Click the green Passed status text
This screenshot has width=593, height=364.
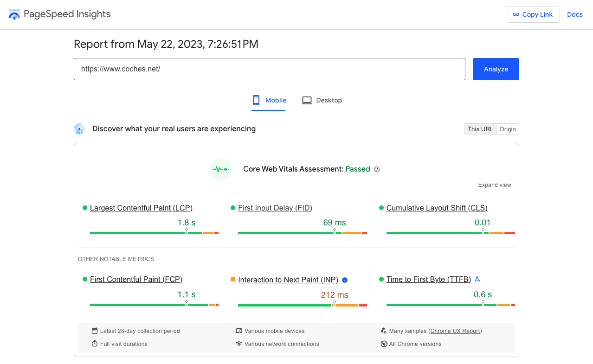coord(358,169)
